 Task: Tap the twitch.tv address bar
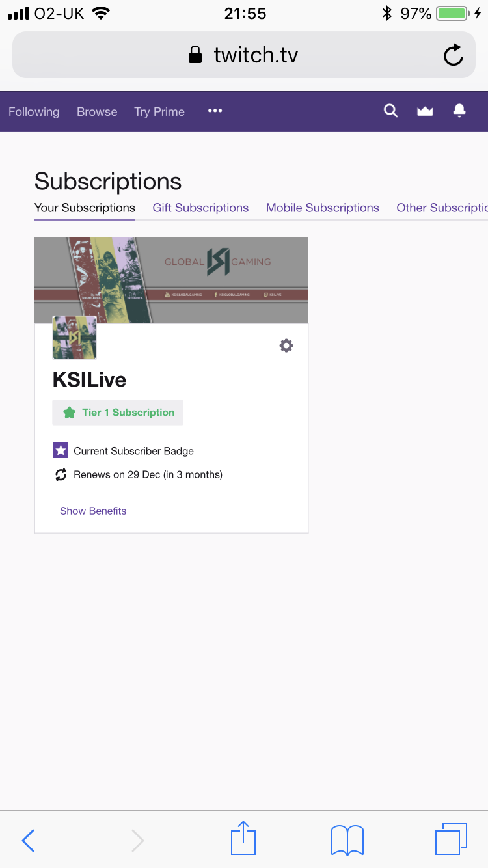point(243,55)
